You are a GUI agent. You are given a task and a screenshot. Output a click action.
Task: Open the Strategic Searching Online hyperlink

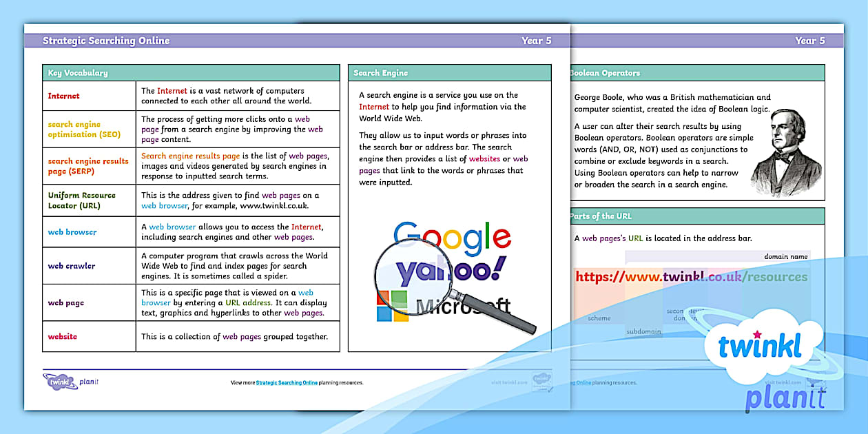[x=286, y=382]
